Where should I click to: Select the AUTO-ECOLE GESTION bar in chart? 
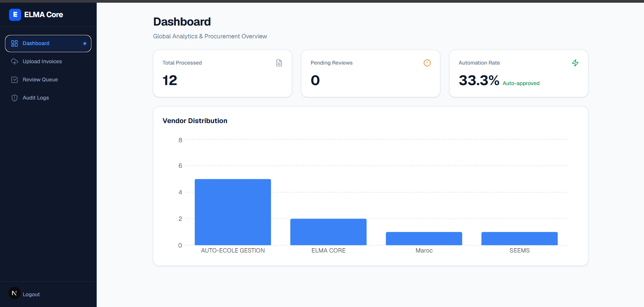233,212
